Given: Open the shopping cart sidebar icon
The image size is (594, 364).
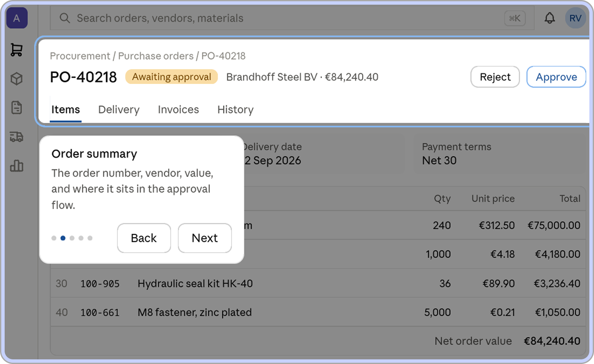Looking at the screenshot, I should tap(16, 50).
